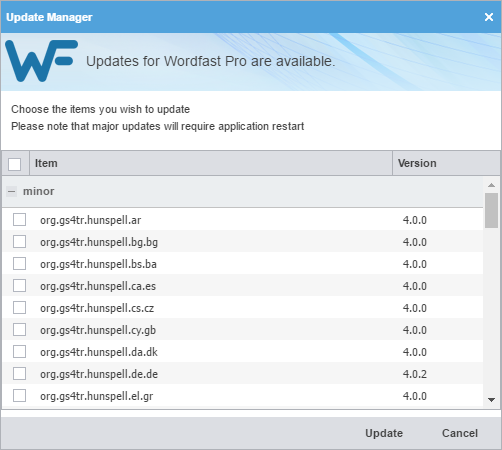Sort by the Version column header
Viewport: 502px width, 450px height.
point(446,163)
